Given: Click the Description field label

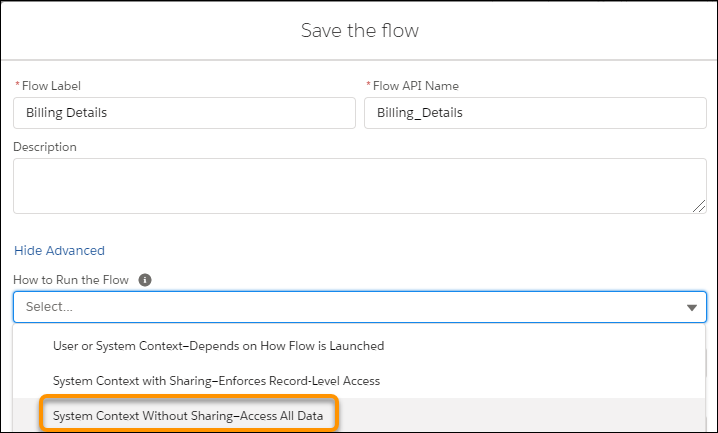Looking at the screenshot, I should tap(45, 147).
